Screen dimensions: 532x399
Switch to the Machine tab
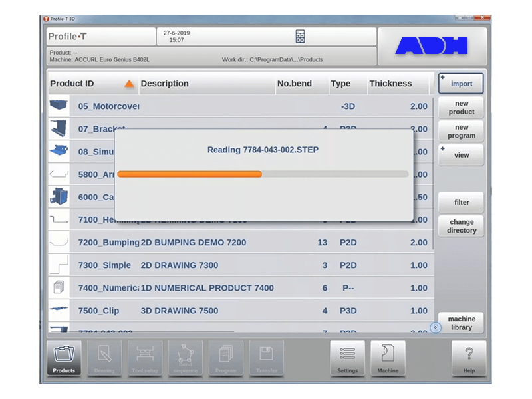pos(388,358)
